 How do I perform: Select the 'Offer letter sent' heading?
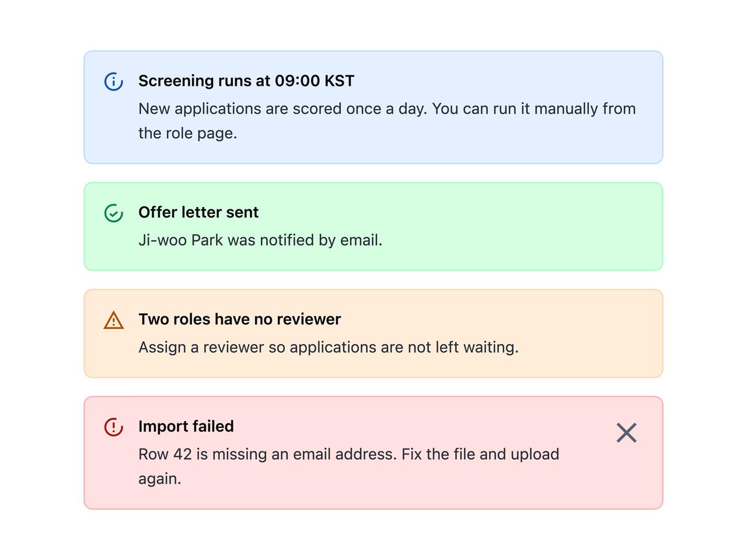click(198, 212)
